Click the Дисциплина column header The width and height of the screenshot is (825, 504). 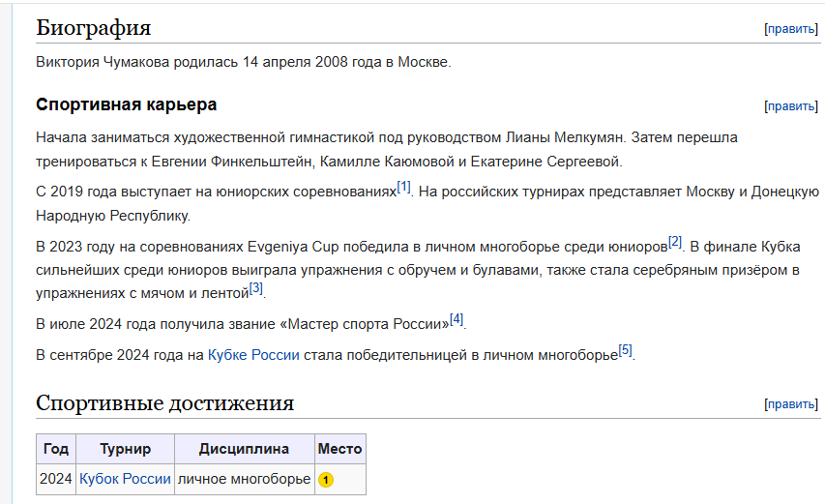[x=244, y=449]
